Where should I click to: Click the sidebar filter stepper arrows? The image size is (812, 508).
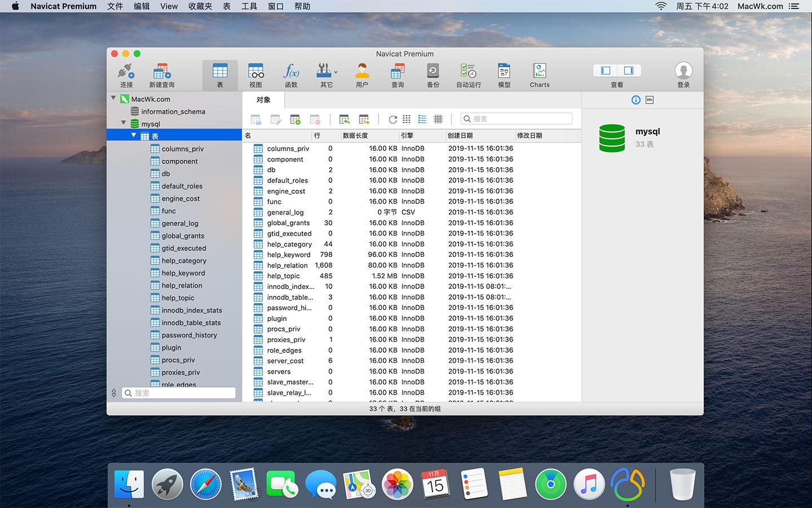(x=114, y=393)
